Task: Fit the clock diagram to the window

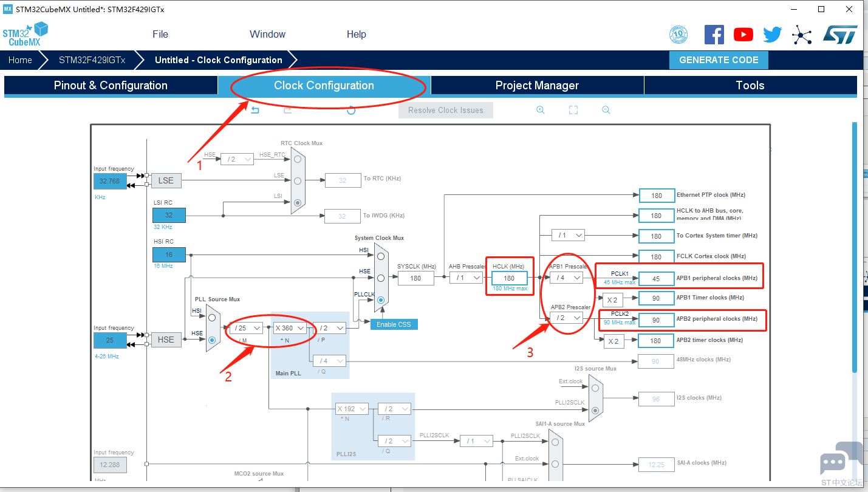Action: coord(573,110)
